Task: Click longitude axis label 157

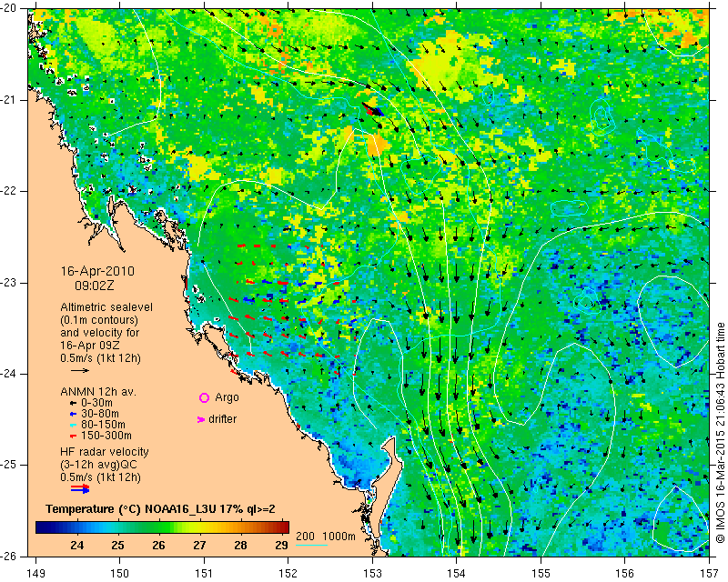Action: tap(710, 574)
